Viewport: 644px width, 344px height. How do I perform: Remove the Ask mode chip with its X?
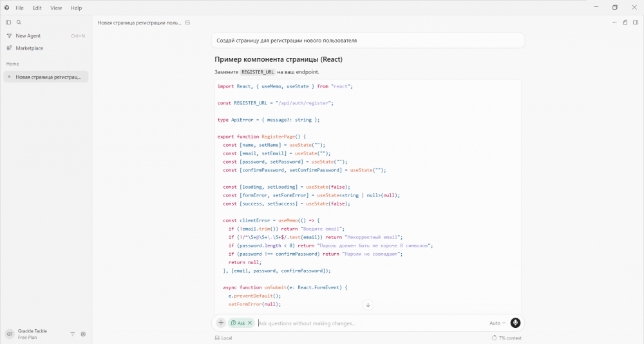[x=250, y=323]
